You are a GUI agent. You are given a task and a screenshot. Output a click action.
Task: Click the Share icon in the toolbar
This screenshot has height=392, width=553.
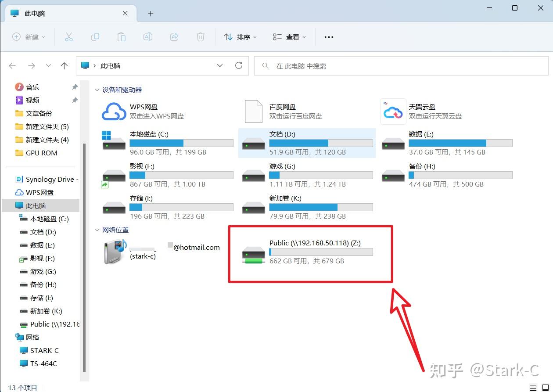174,37
